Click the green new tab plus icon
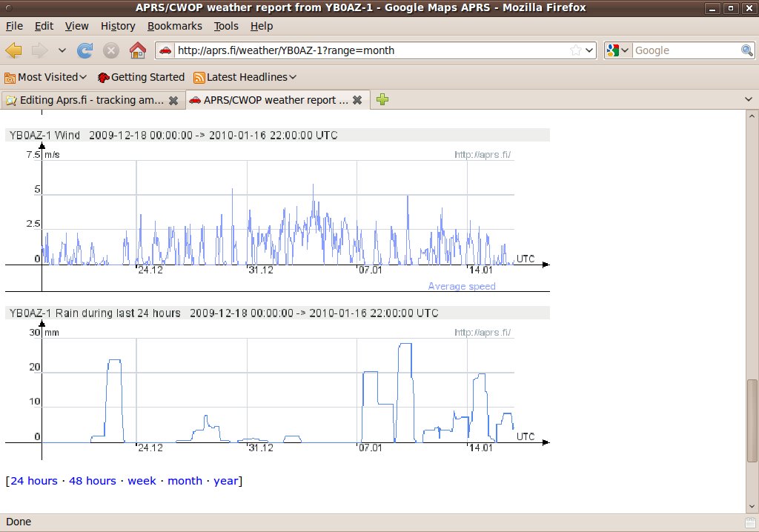Screen dimensions: 759x532 point(382,100)
